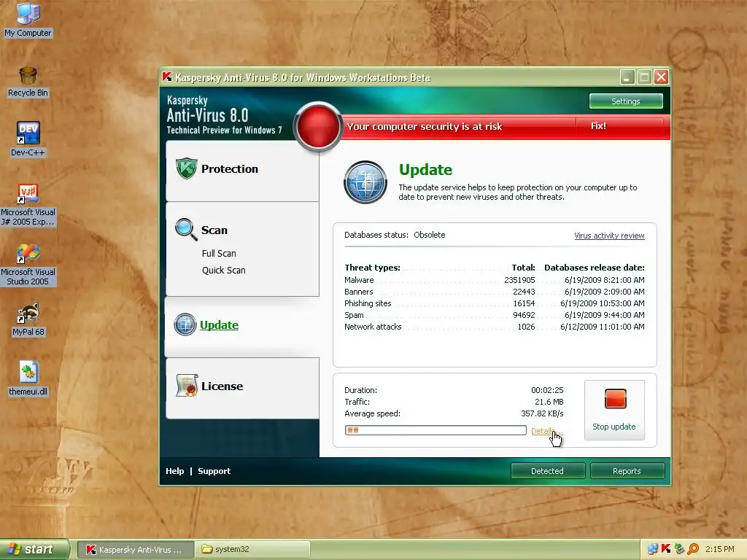Click the License certificate icon
The height and width of the screenshot is (560, 747).
[x=187, y=385]
